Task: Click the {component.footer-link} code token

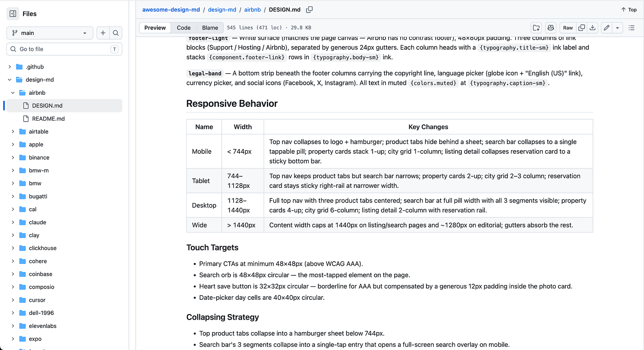Action: coord(247,58)
